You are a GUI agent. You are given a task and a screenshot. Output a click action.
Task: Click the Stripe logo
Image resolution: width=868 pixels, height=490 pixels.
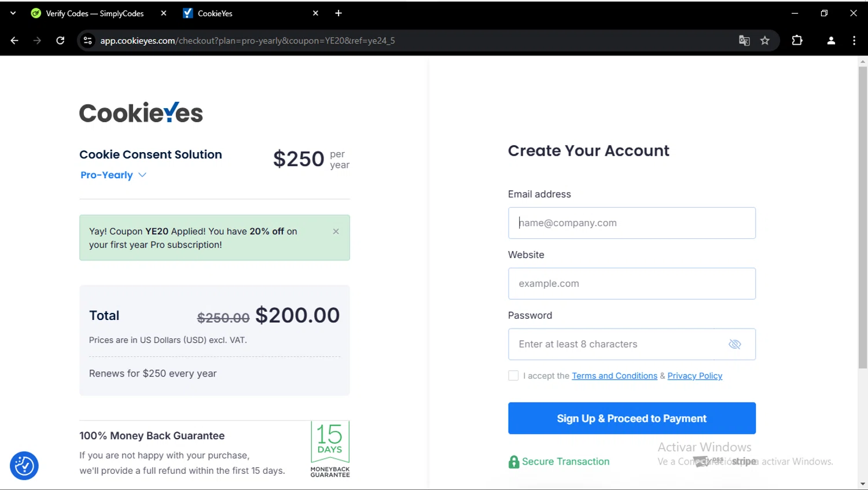pyautogui.click(x=744, y=461)
